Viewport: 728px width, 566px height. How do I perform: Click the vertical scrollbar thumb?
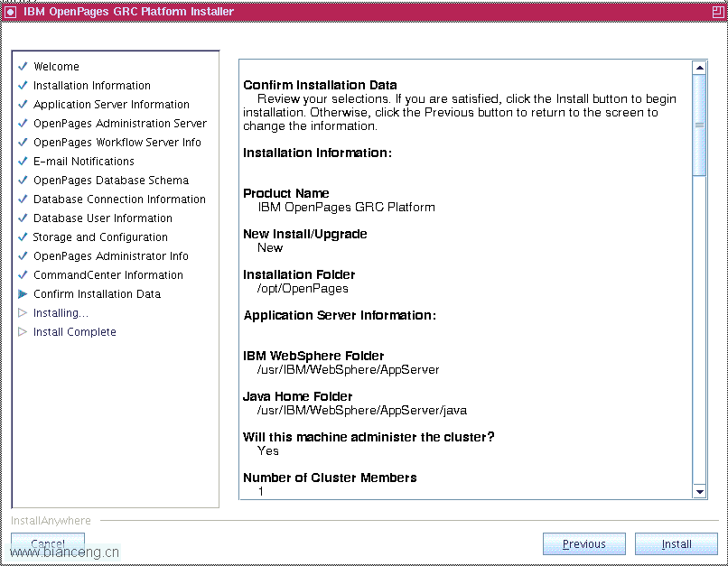(699, 125)
